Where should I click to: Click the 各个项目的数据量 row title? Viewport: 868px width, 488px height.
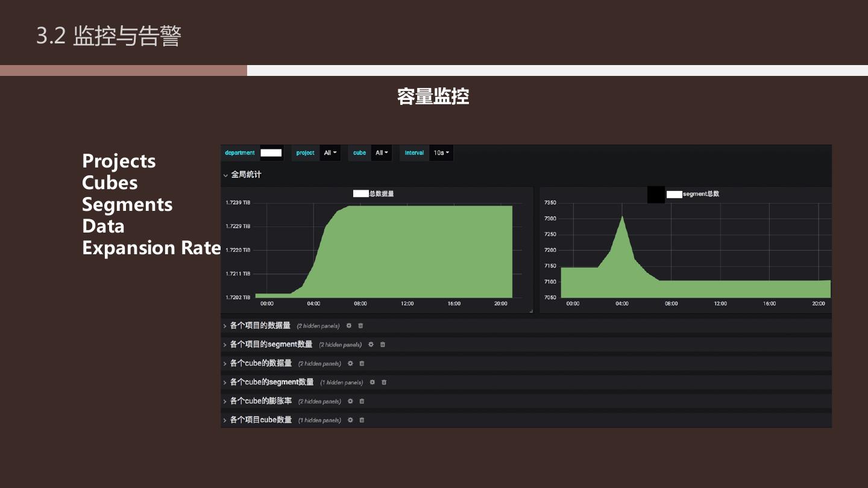(260, 326)
